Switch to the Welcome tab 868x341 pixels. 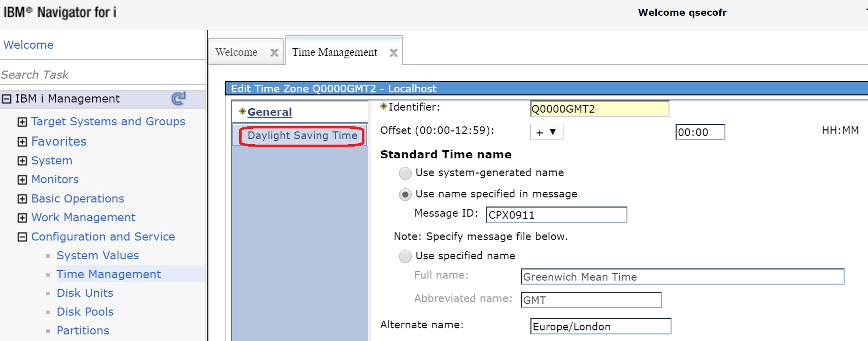pyautogui.click(x=237, y=52)
